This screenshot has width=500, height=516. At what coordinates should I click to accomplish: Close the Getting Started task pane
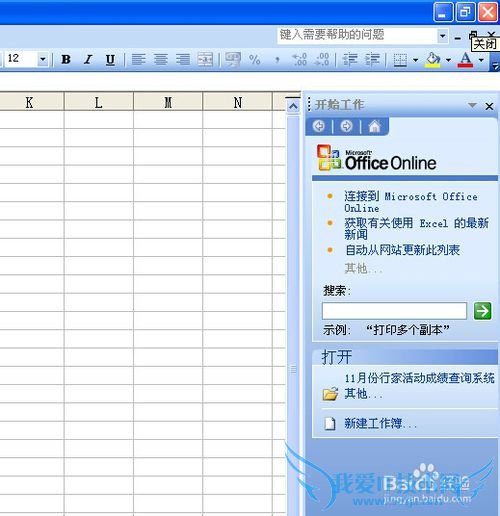(x=489, y=107)
